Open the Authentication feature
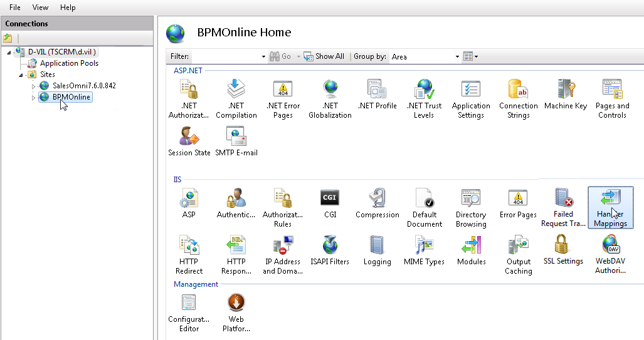The width and height of the screenshot is (644, 340). pyautogui.click(x=236, y=203)
